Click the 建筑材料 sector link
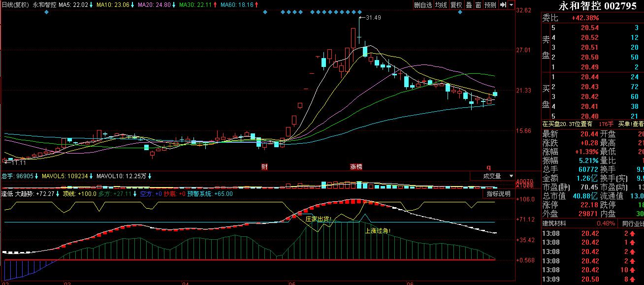The width and height of the screenshot is (644, 285). point(554,224)
